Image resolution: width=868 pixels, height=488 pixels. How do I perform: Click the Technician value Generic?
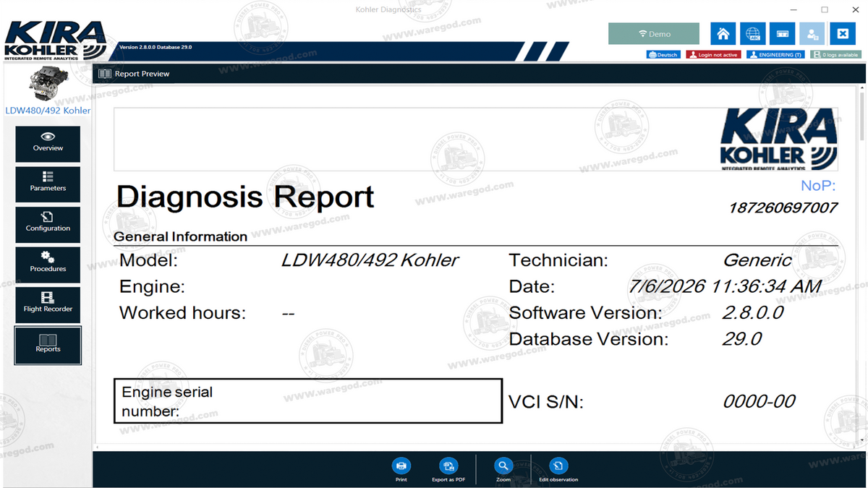pos(757,260)
